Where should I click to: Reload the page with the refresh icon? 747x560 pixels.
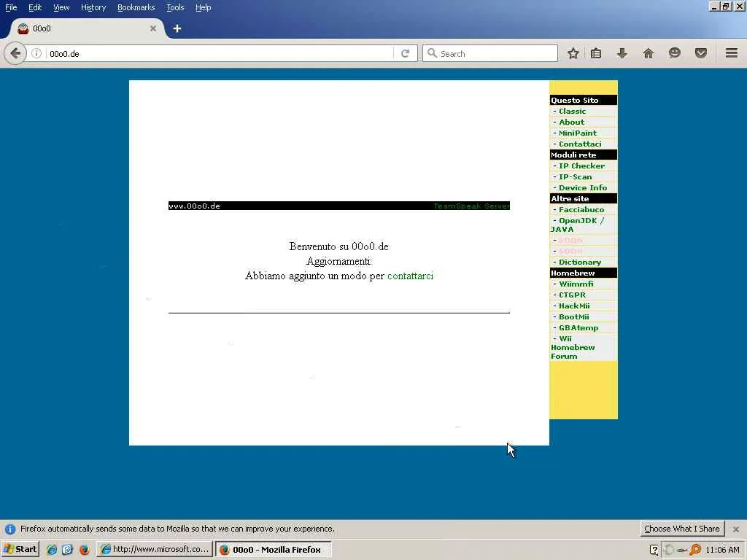coord(405,53)
